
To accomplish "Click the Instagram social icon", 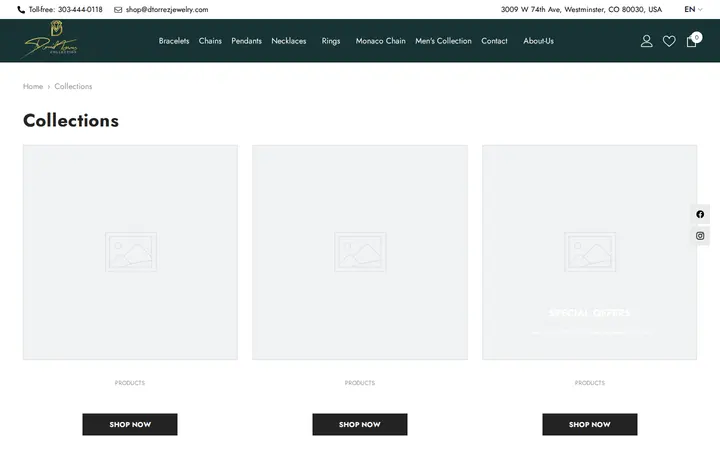I will point(700,236).
